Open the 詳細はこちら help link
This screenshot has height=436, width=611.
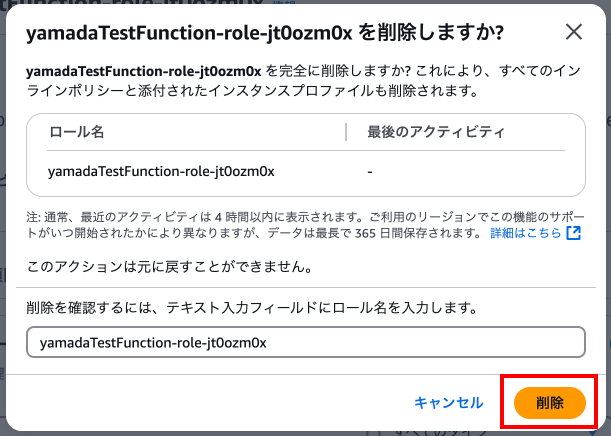coord(526,233)
